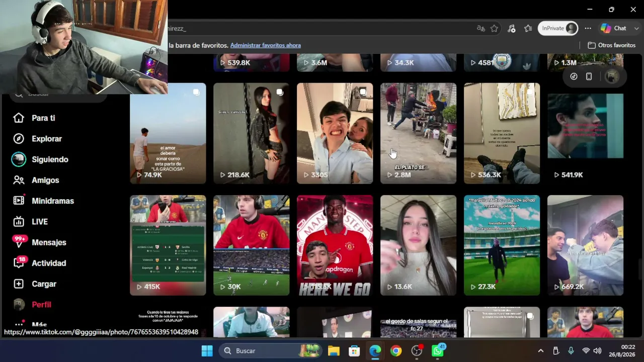This screenshot has width=644, height=362.
Task: Open the translate page icon in address bar
Action: click(480, 29)
